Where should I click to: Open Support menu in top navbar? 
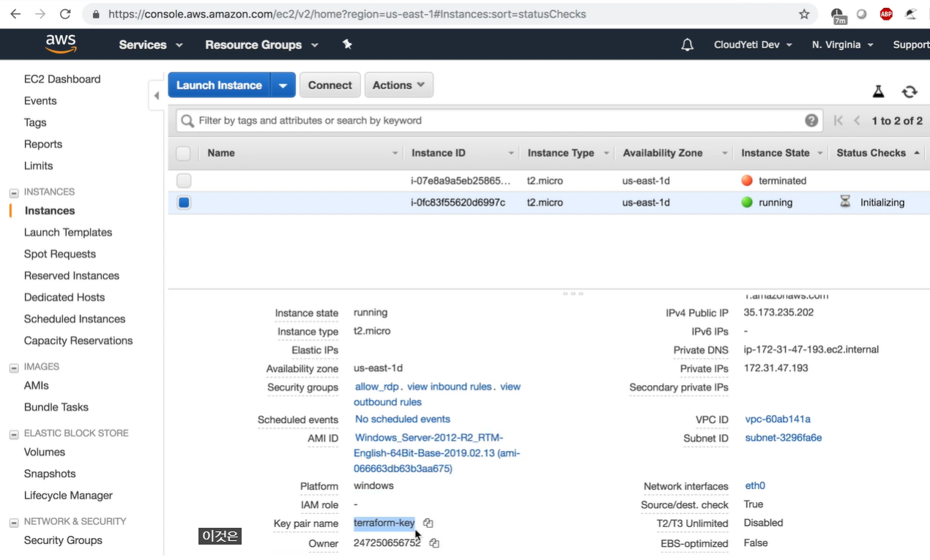coord(911,45)
